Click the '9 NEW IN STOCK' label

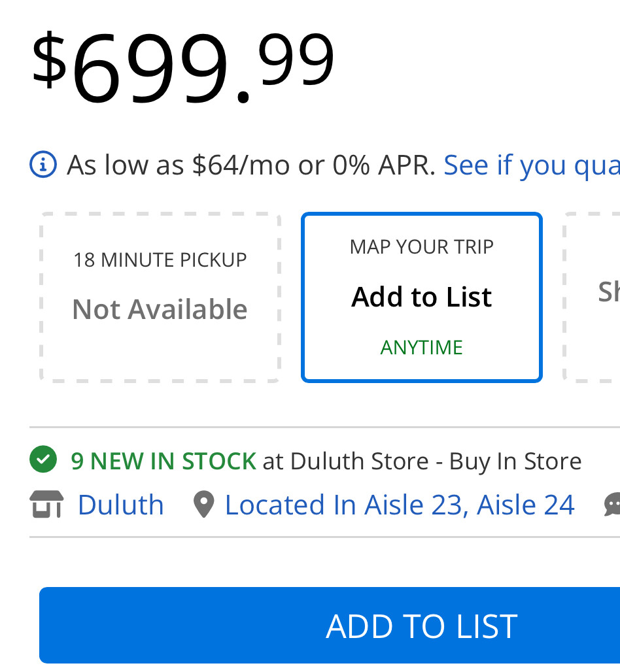[x=164, y=461]
